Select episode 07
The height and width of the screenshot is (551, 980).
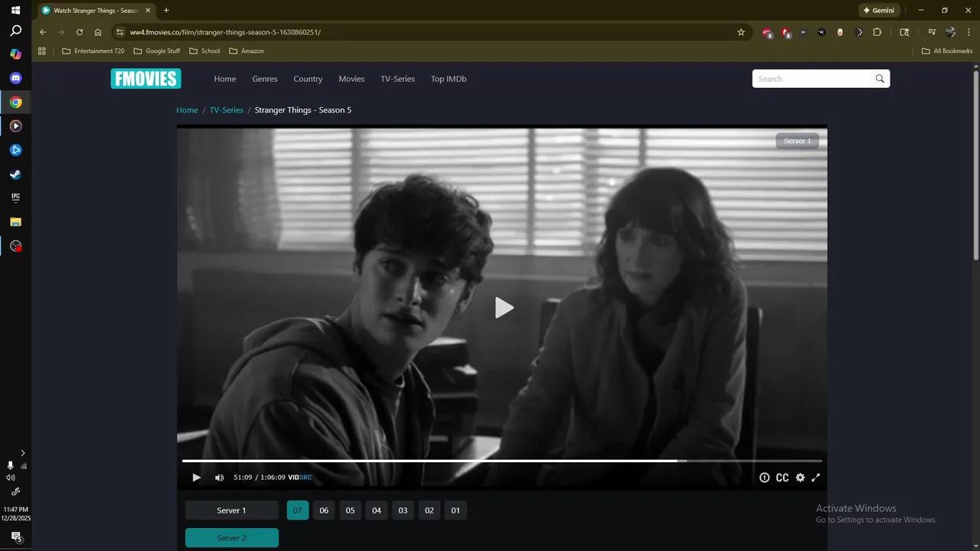point(298,510)
